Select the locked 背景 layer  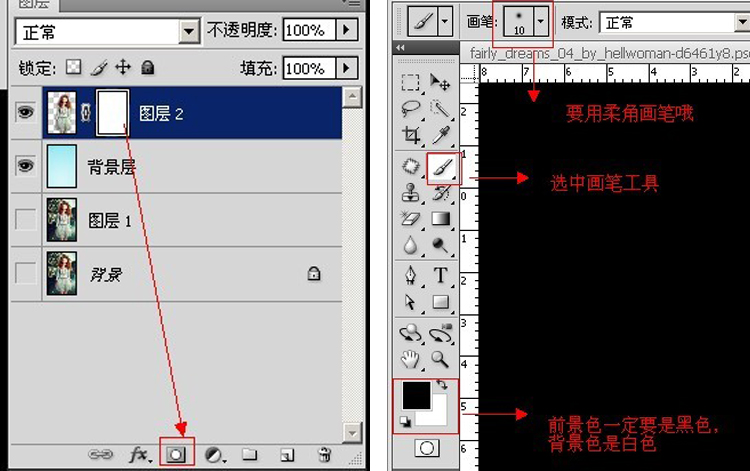coord(192,274)
